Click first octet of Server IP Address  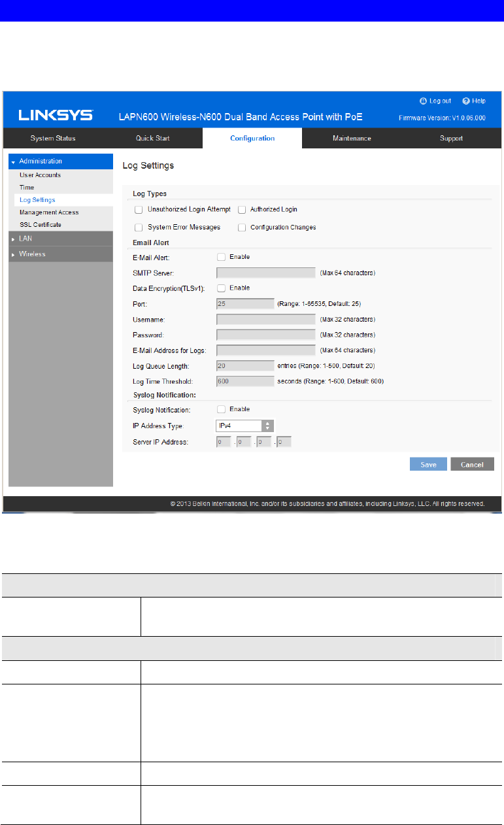(x=223, y=442)
